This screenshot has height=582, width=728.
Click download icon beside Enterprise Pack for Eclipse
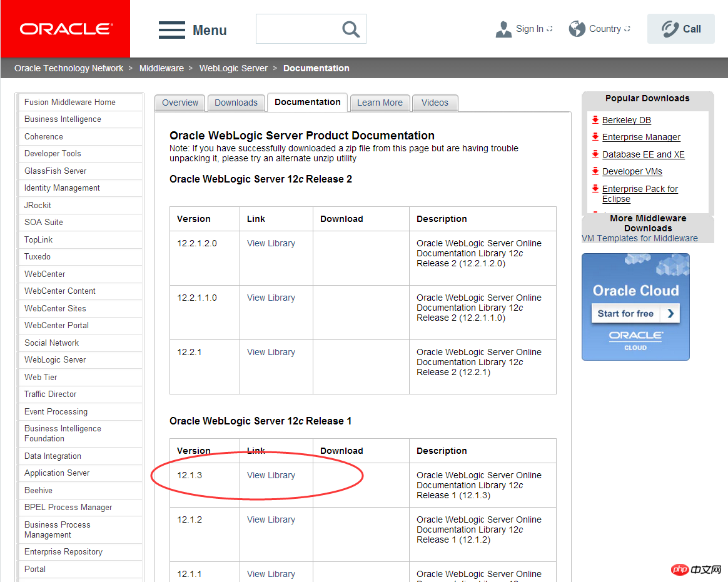(x=595, y=188)
